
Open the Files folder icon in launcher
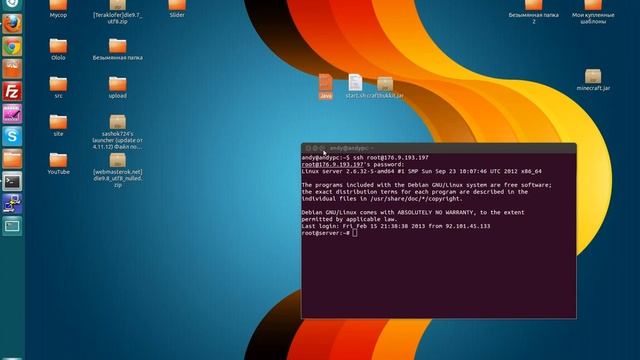12,159
